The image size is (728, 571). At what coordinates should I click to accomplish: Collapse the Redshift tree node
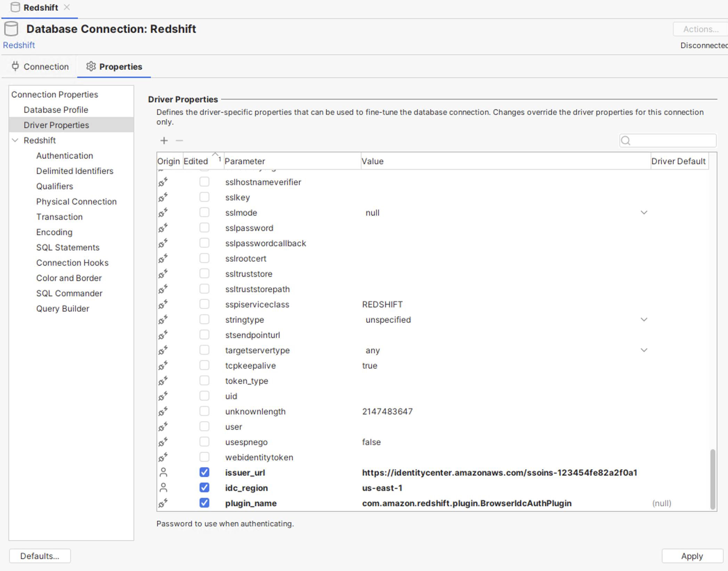(x=15, y=140)
